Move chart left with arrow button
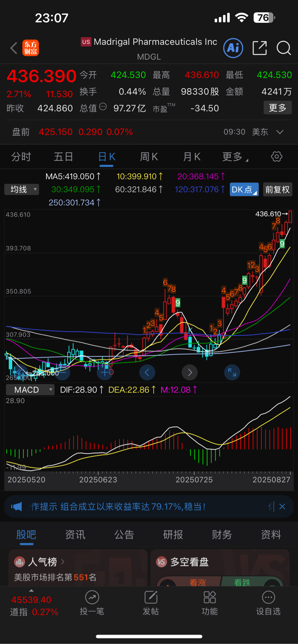 (x=147, y=372)
